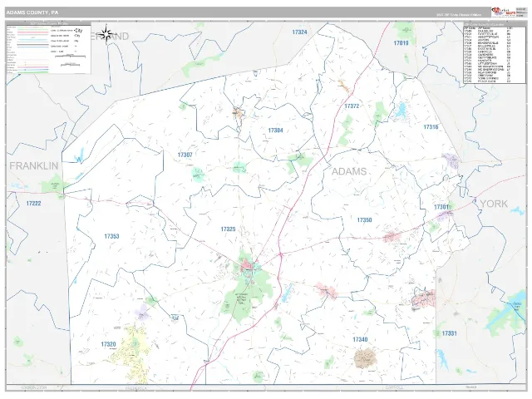Click the FRANKLIN county name
This screenshot has height=399, width=532.
pos(33,166)
